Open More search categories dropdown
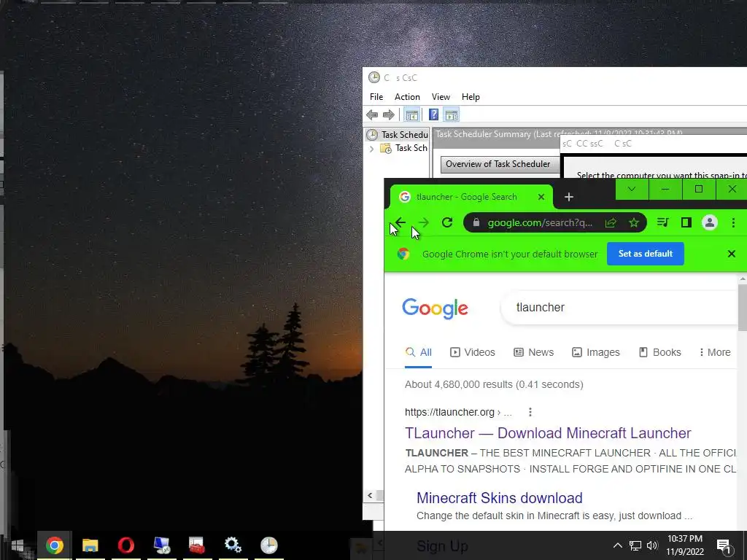This screenshot has height=560, width=747. click(x=715, y=352)
